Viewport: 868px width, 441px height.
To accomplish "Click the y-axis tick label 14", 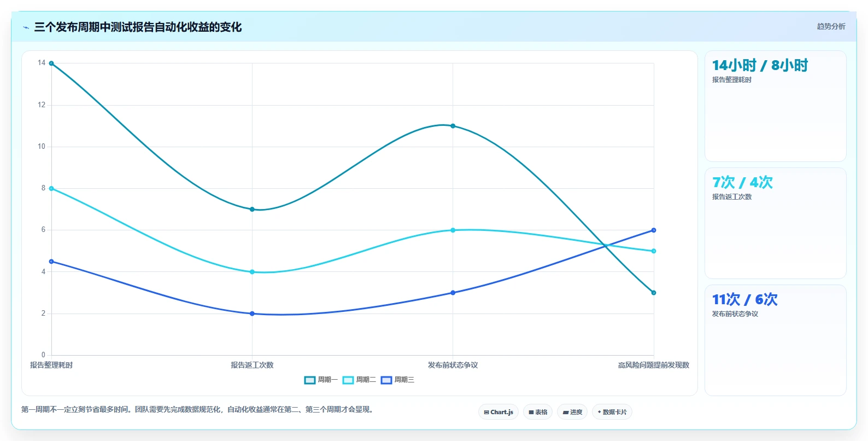I will [42, 63].
